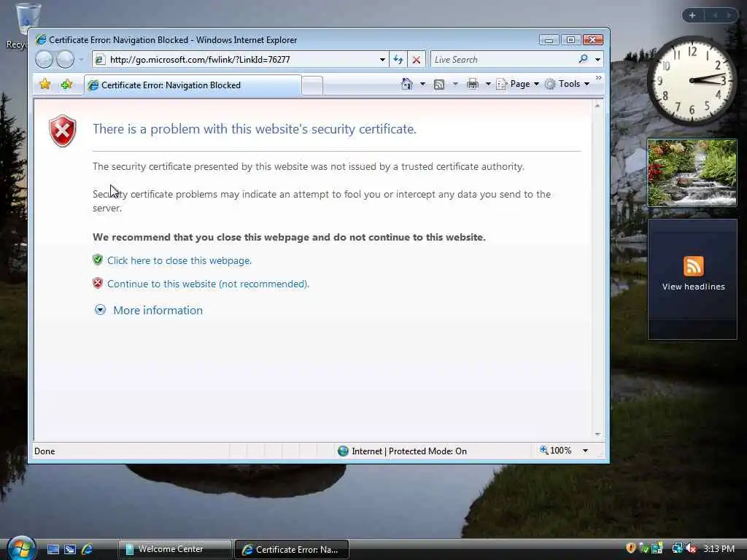747x560 pixels.
Task: Show more toolbar commands chevron
Action: (599, 77)
